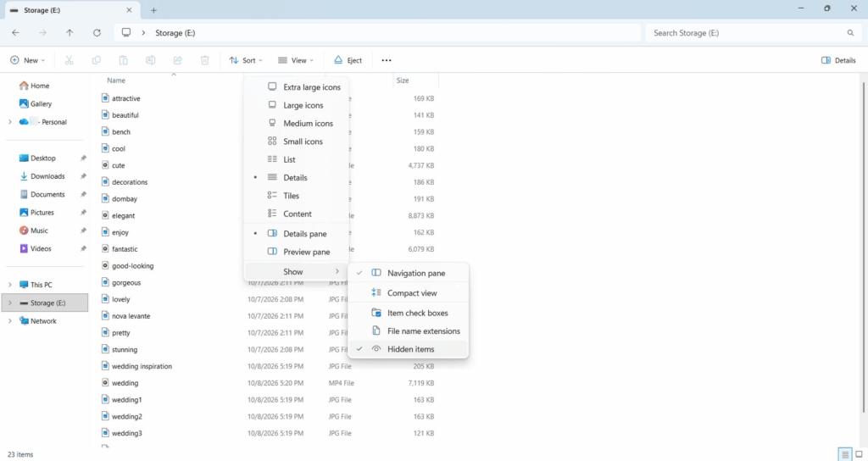Image resolution: width=868 pixels, height=461 pixels.
Task: Close the Storage (E:) tab
Action: [129, 10]
